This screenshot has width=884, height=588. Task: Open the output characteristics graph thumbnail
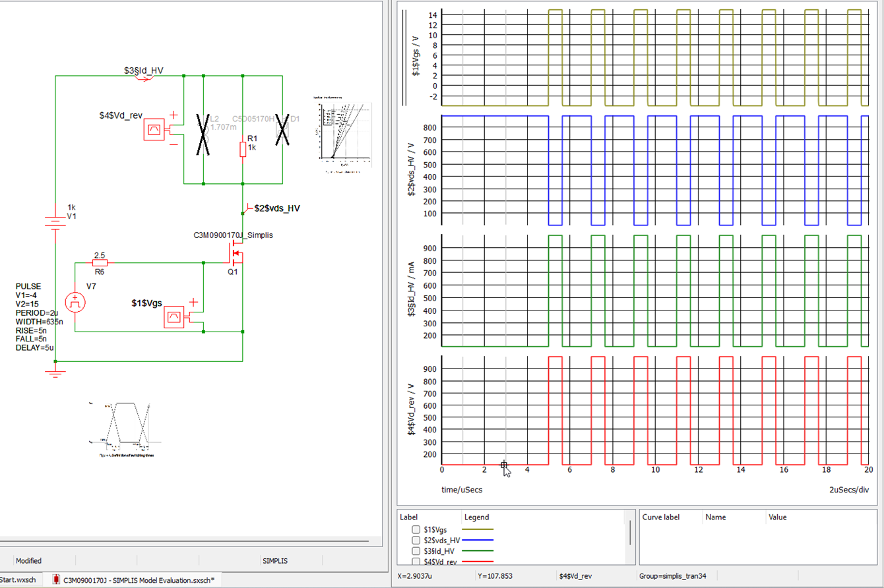point(345,134)
